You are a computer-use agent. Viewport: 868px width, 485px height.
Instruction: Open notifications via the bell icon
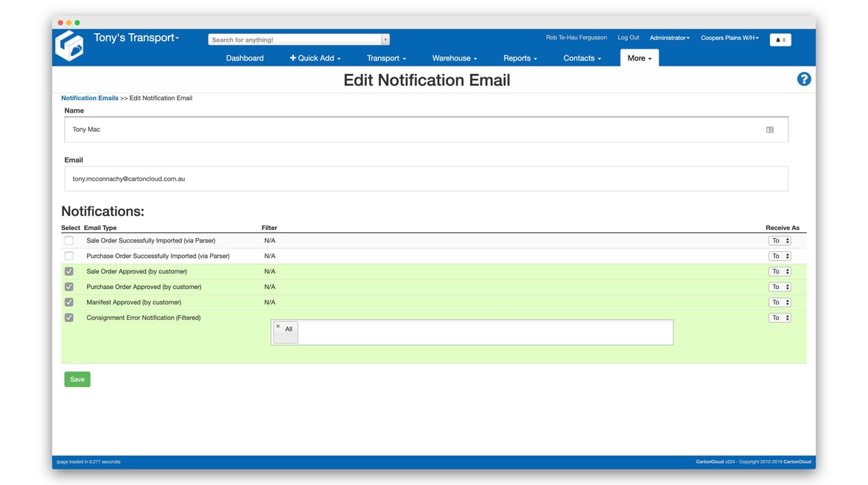tap(780, 39)
